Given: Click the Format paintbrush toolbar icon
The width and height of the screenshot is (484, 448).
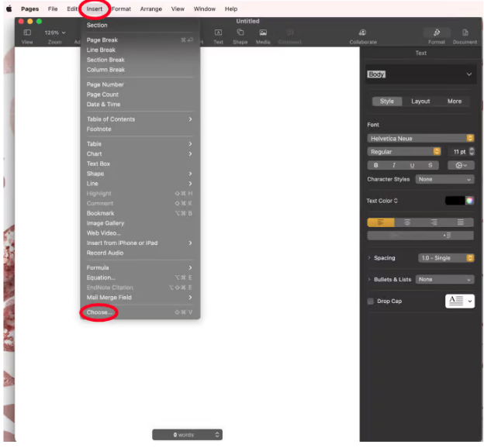Looking at the screenshot, I should tap(437, 33).
